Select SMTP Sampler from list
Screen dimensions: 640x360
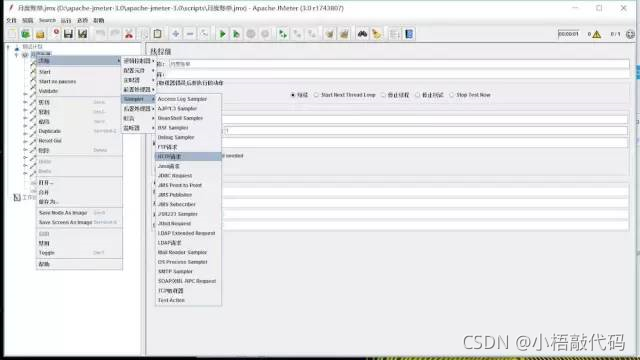188,271
